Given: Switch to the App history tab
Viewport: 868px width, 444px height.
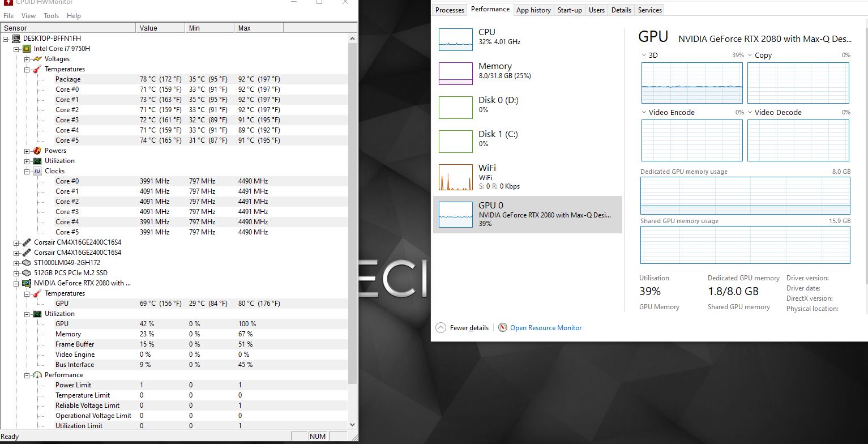Looking at the screenshot, I should click(533, 10).
